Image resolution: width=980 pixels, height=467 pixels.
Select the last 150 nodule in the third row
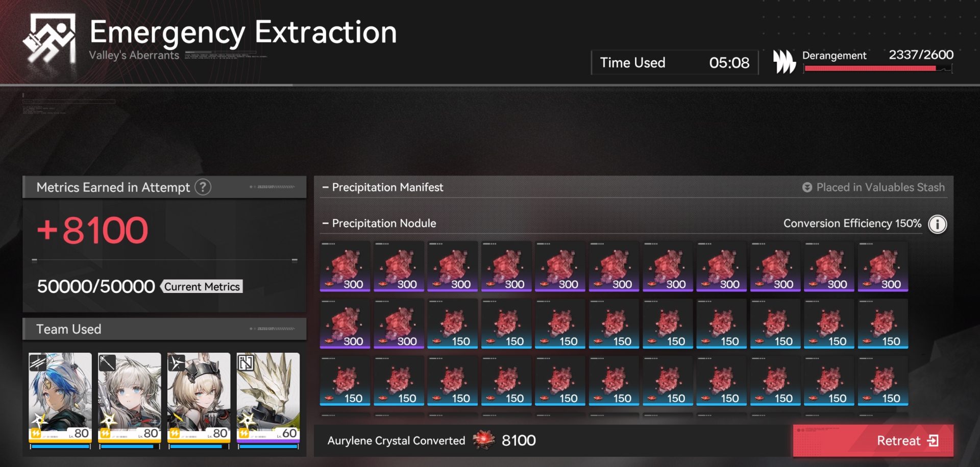(x=883, y=381)
